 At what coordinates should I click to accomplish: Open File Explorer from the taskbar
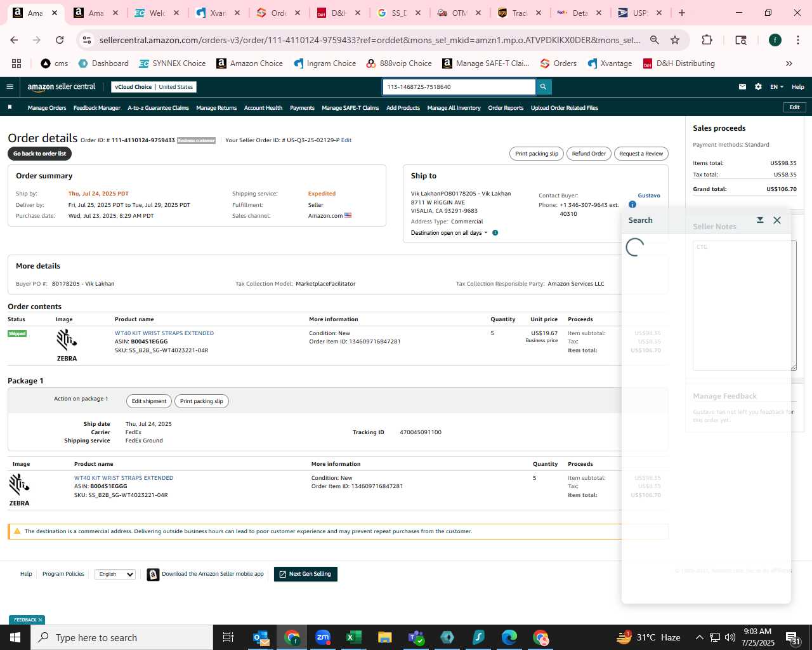click(x=384, y=637)
